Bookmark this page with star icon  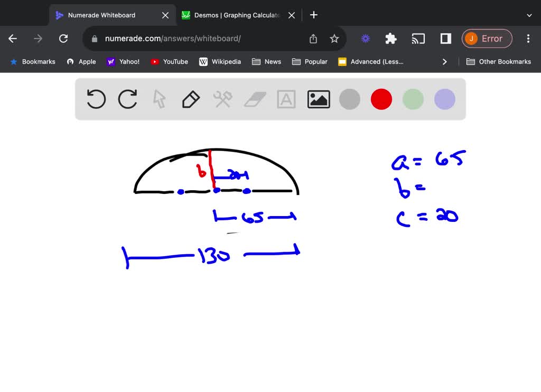[334, 39]
